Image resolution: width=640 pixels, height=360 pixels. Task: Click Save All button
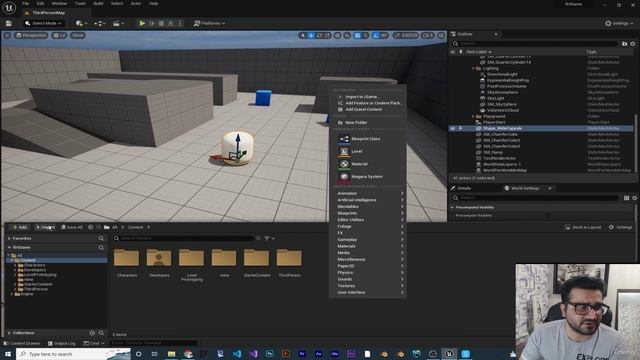point(72,227)
